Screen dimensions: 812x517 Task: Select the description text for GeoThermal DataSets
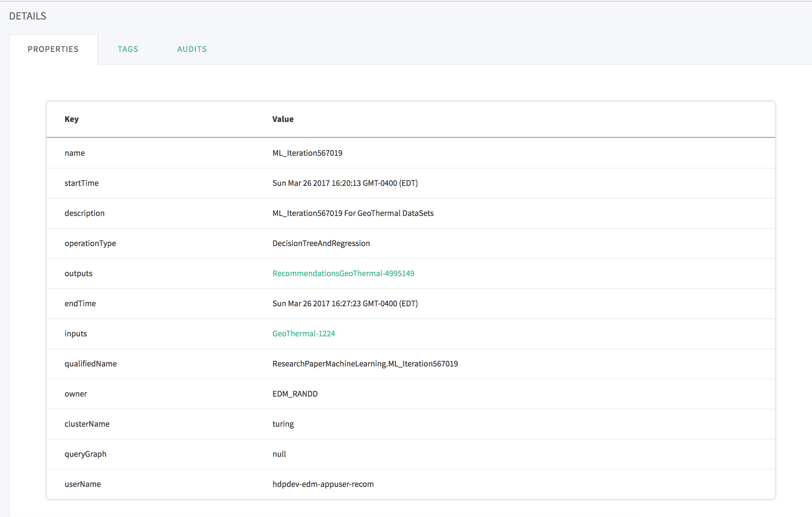click(353, 213)
